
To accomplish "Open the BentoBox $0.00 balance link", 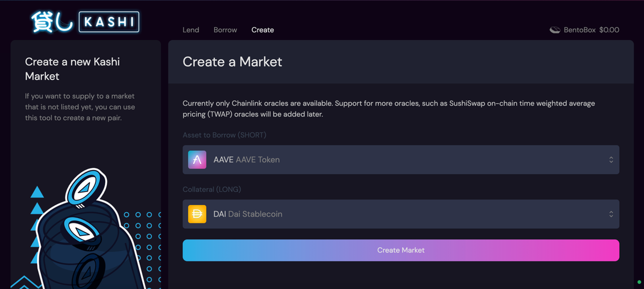I will tap(591, 30).
